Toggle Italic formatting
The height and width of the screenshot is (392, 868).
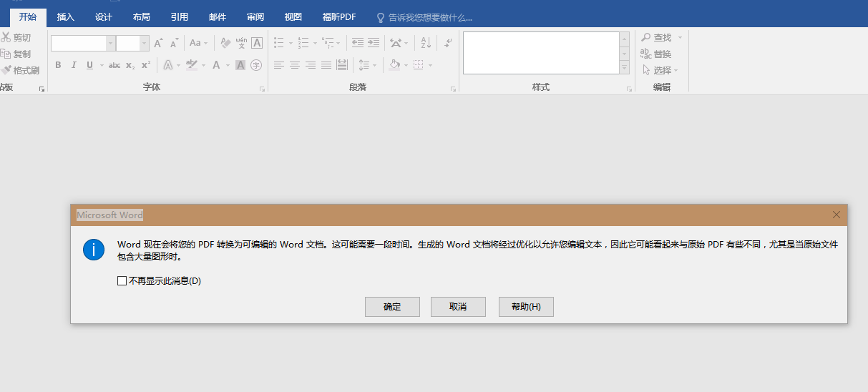tap(74, 65)
